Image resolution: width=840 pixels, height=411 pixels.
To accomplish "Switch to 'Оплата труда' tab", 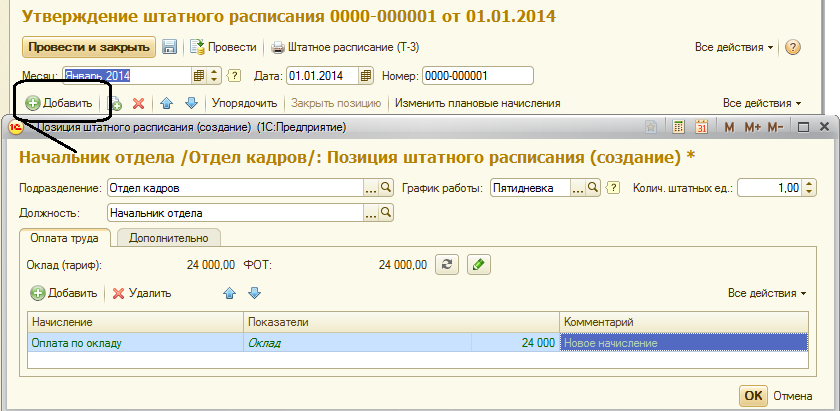I will 64,238.
